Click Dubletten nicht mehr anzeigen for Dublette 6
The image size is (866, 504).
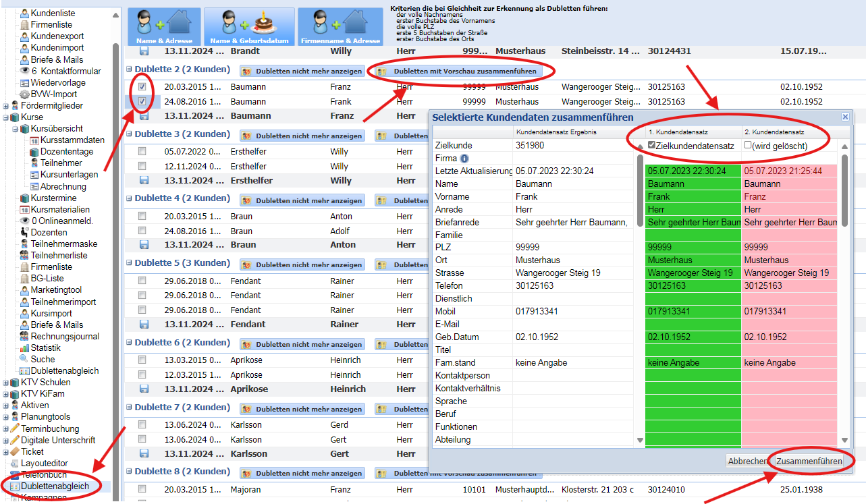point(302,344)
